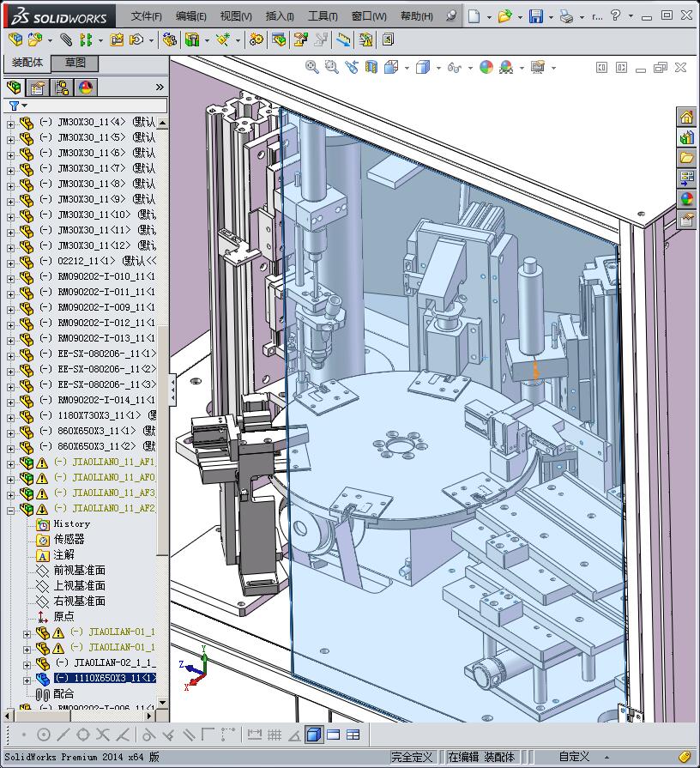Image resolution: width=700 pixels, height=768 pixels.
Task: Click the Zoom to Area icon
Action: point(331,67)
